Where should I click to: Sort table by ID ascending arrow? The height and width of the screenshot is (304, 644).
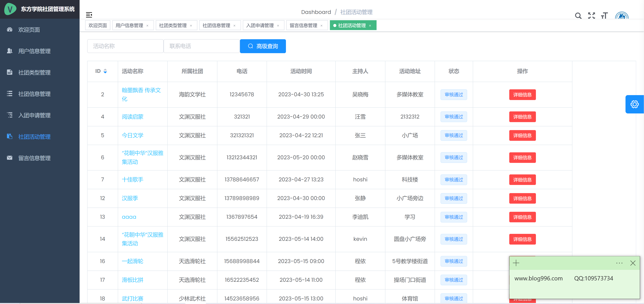tap(105, 69)
